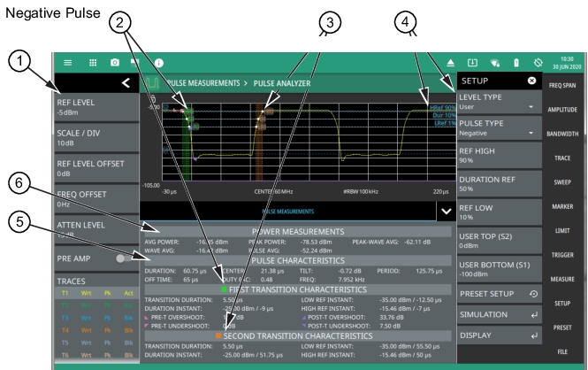588x370 pixels.
Task: Collapse the left panel with the back chevron
Action: (x=126, y=82)
